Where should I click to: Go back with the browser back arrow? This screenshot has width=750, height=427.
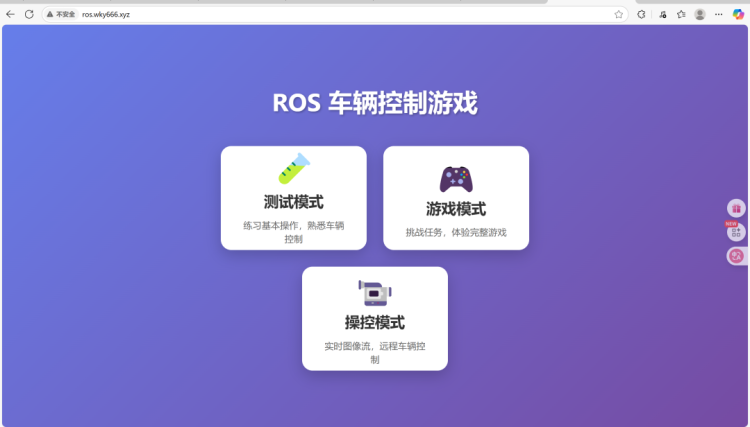pos(10,14)
